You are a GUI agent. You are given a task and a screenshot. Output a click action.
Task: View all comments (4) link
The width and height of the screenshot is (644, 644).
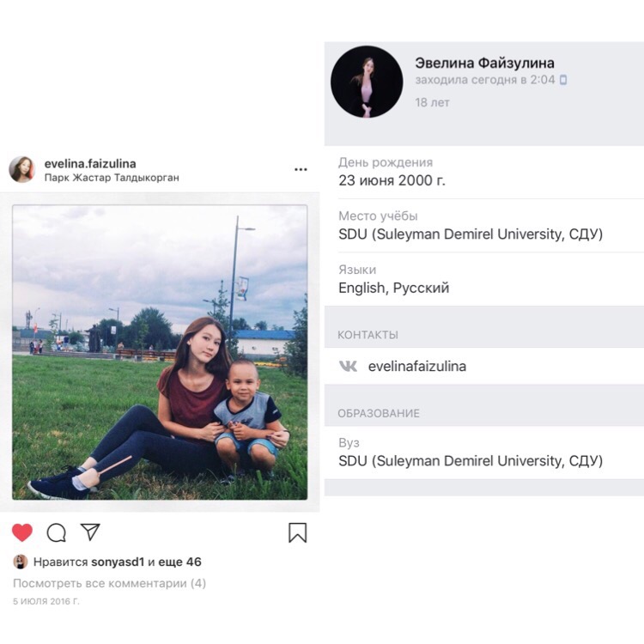click(109, 583)
